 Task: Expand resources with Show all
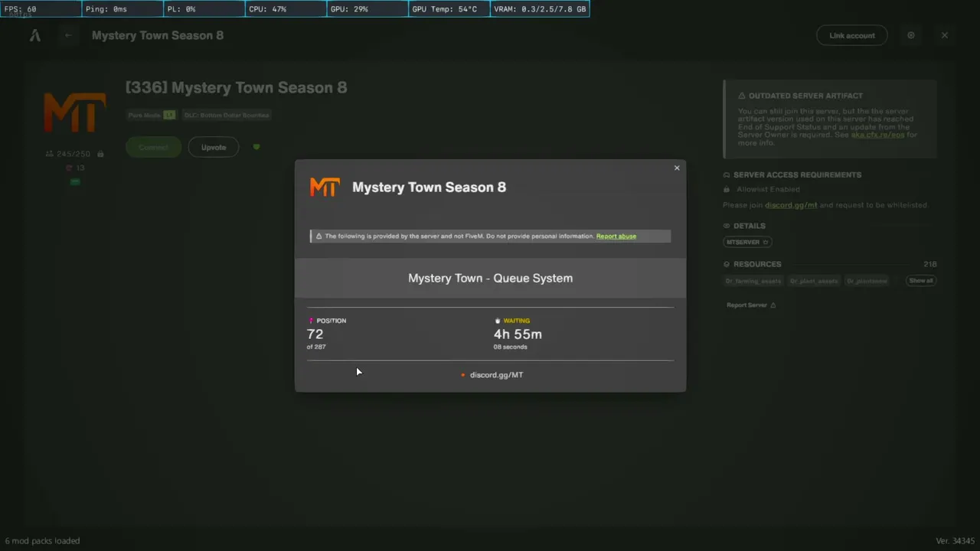click(921, 281)
